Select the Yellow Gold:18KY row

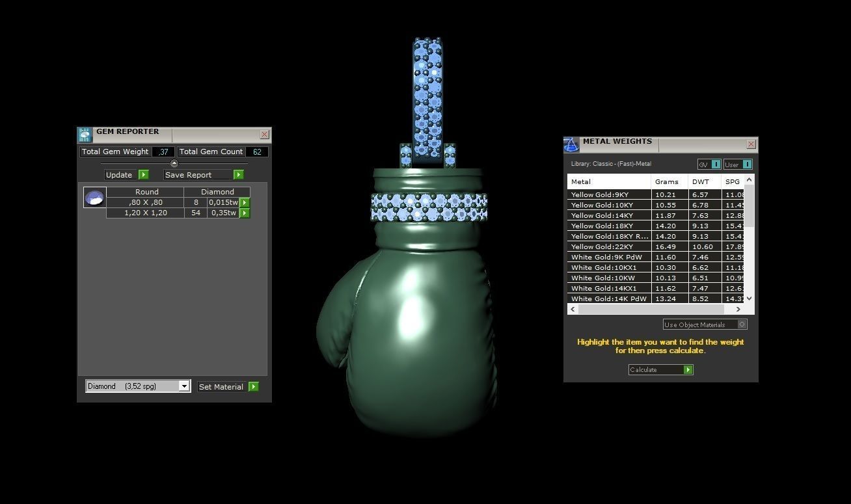tap(656, 226)
